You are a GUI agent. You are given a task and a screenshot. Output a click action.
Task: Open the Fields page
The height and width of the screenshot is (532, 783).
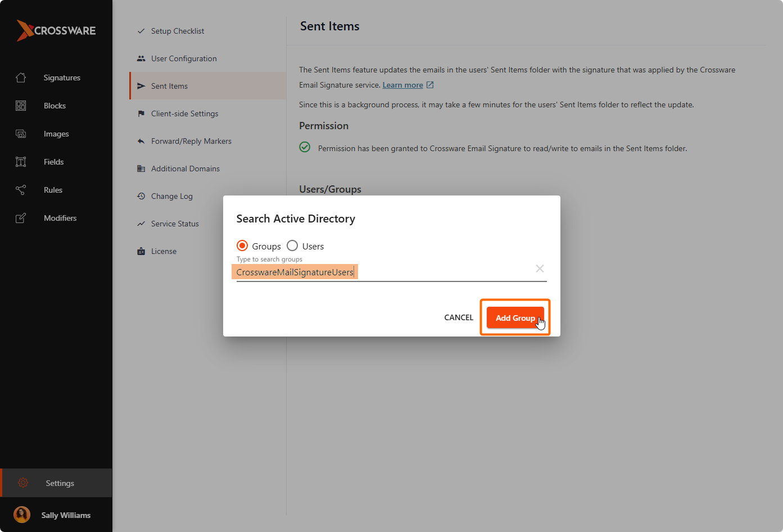pos(54,162)
